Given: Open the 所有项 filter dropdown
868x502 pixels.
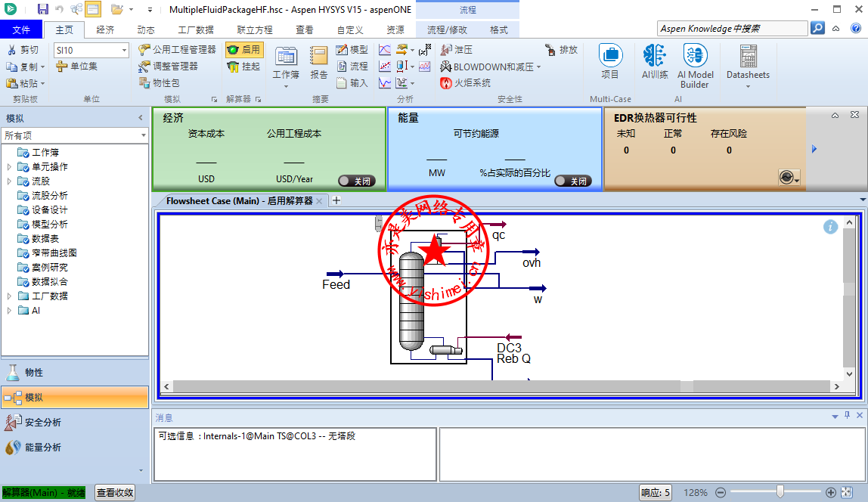Looking at the screenshot, I should (144, 135).
